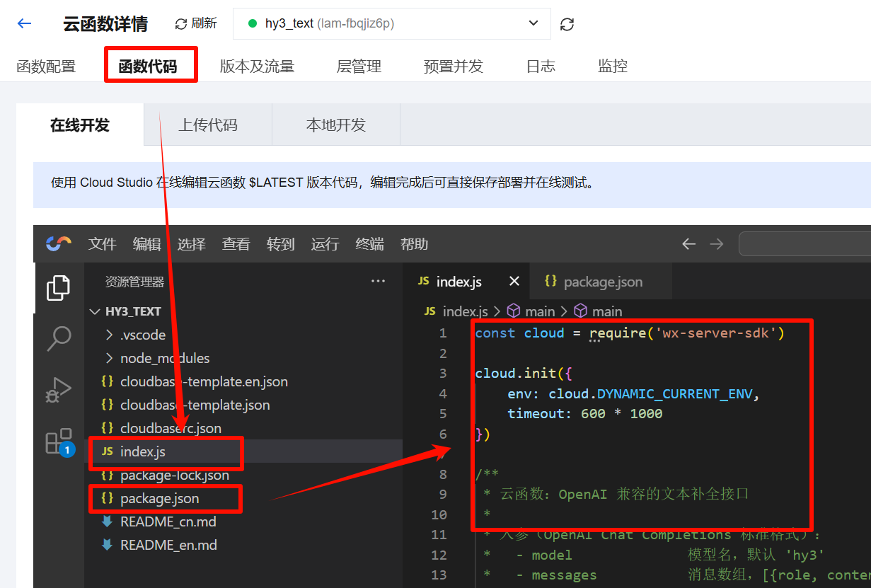Select the 上传代码 sub-tab
The image size is (871, 588).
tap(208, 125)
